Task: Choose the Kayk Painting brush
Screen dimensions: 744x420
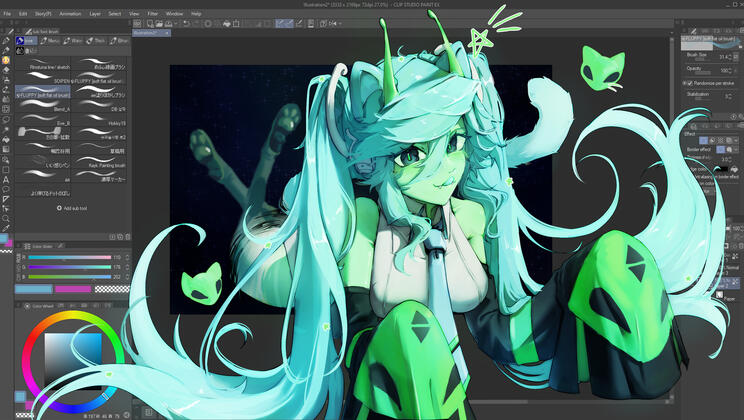Action: click(99, 162)
